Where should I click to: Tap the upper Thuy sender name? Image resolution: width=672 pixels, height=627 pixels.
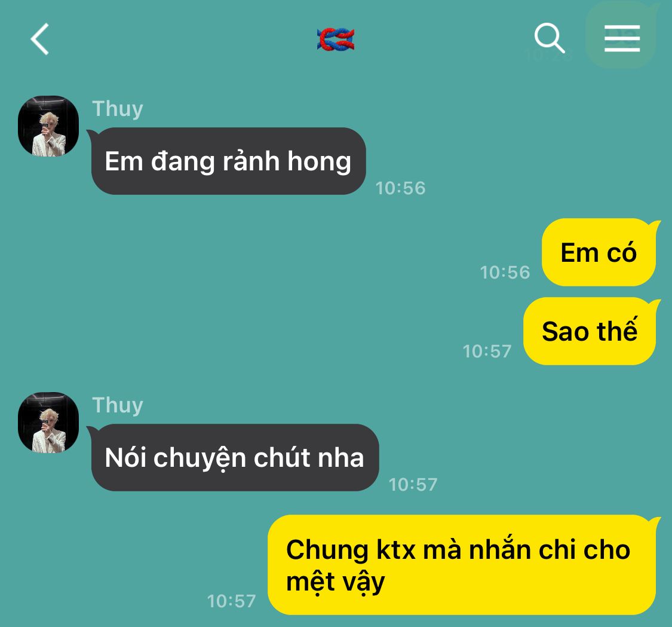click(118, 109)
